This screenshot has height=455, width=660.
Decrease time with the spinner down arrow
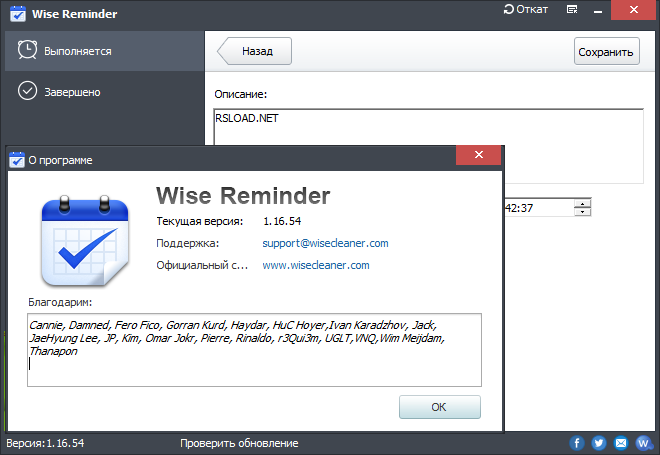pyautogui.click(x=583, y=212)
